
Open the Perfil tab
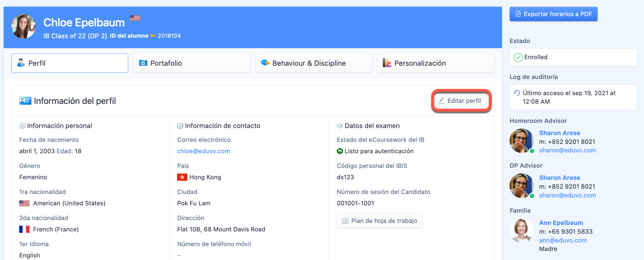70,63
